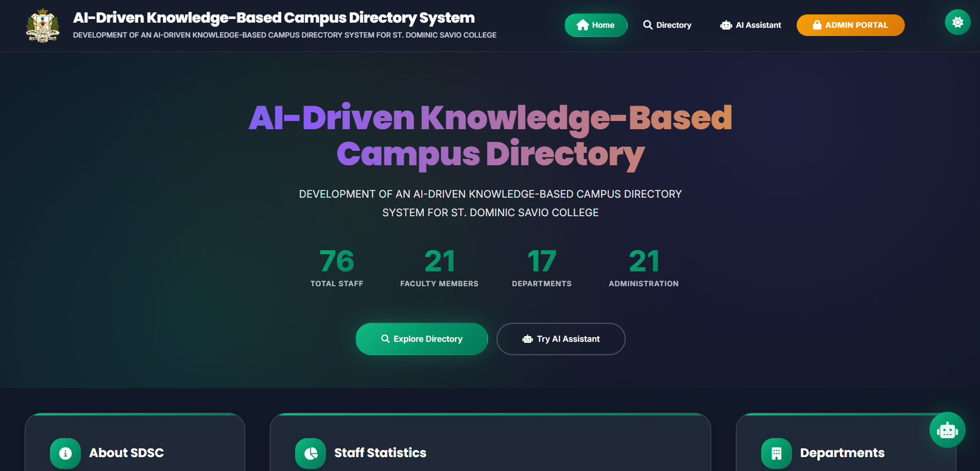Viewport: 980px width, 471px height.
Task: Click the DEPARTMENTS label under 17
Action: pos(542,284)
